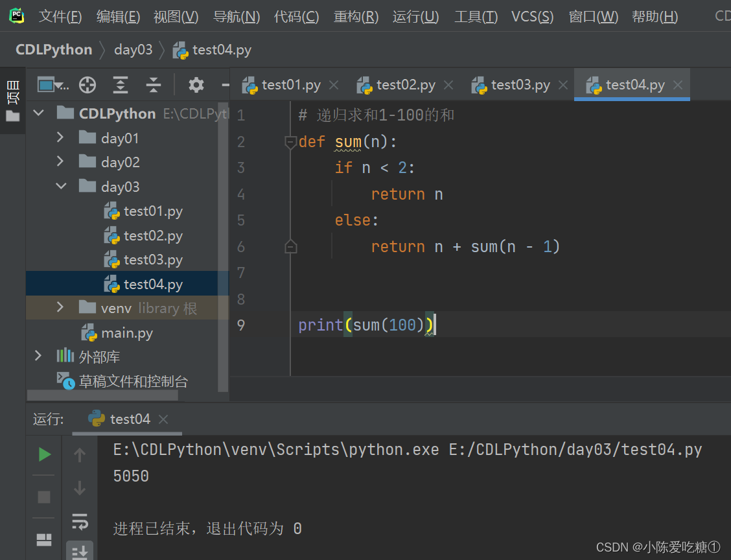Collapse the def sum function fold marker
Viewport: 731px width, 560px height.
click(290, 142)
